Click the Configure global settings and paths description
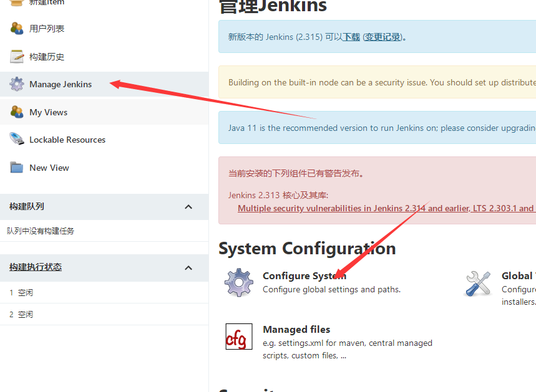 [331, 290]
